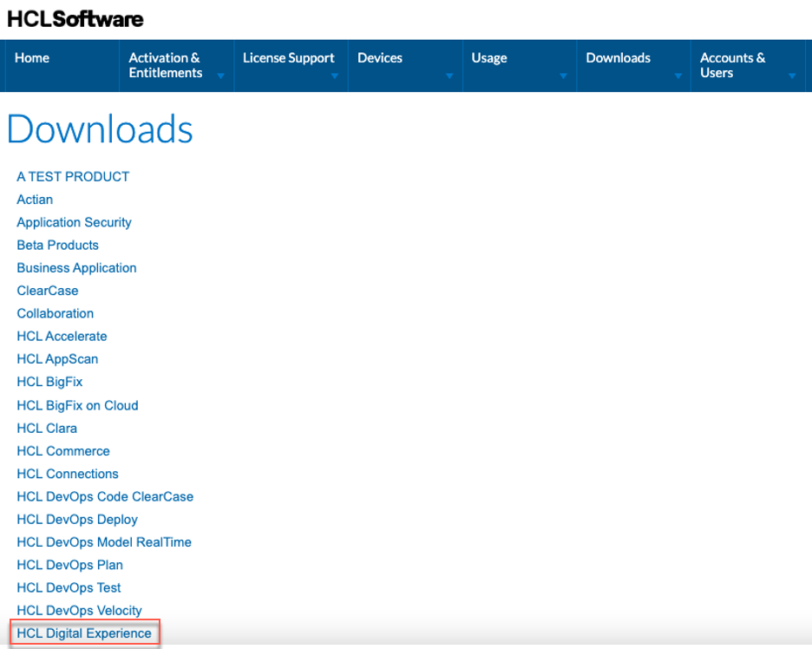The height and width of the screenshot is (649, 812).
Task: Open the A TEST PRODUCT link
Action: pos(73,176)
